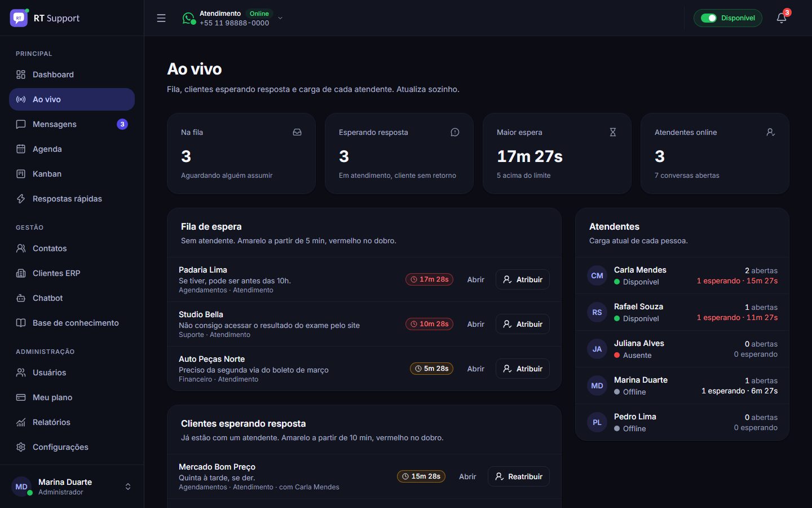Click the WhatsApp channel icon in header
812x508 pixels.
188,18
